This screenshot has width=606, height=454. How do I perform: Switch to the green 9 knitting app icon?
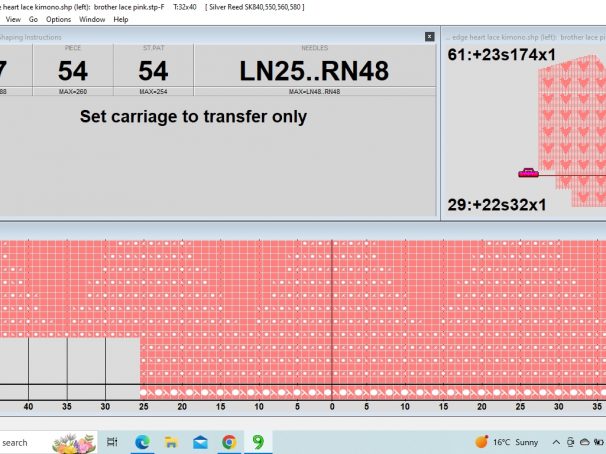[x=258, y=442]
